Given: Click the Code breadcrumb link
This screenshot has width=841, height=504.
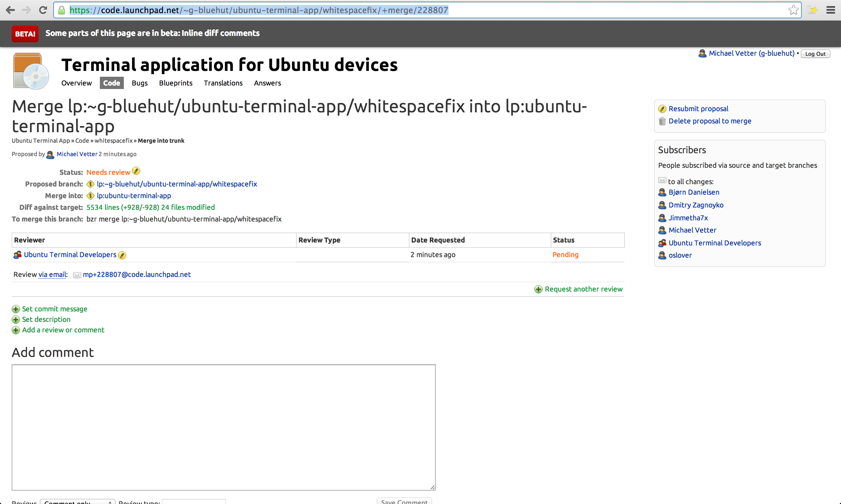Looking at the screenshot, I should coord(82,141).
